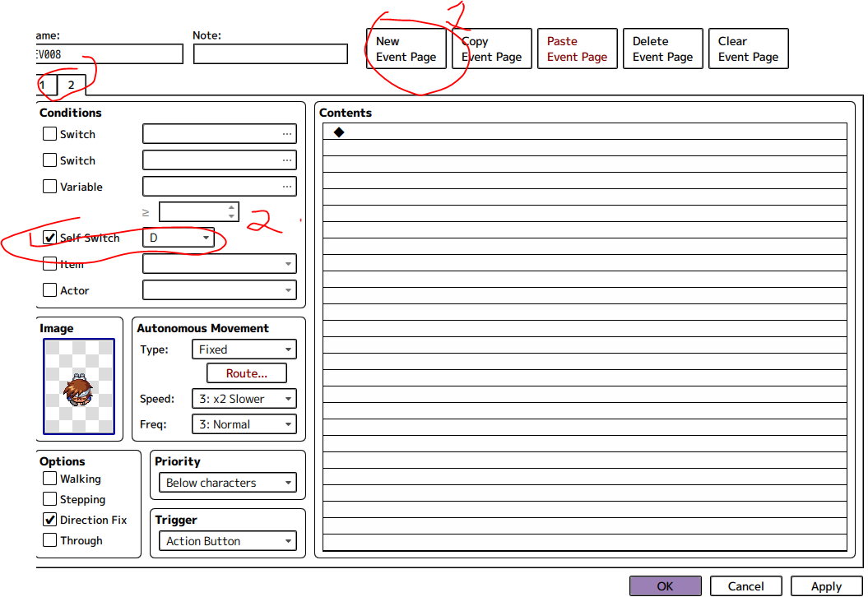Open the switch picker with the ellipsis button
The height and width of the screenshot is (597, 868).
coord(287,133)
